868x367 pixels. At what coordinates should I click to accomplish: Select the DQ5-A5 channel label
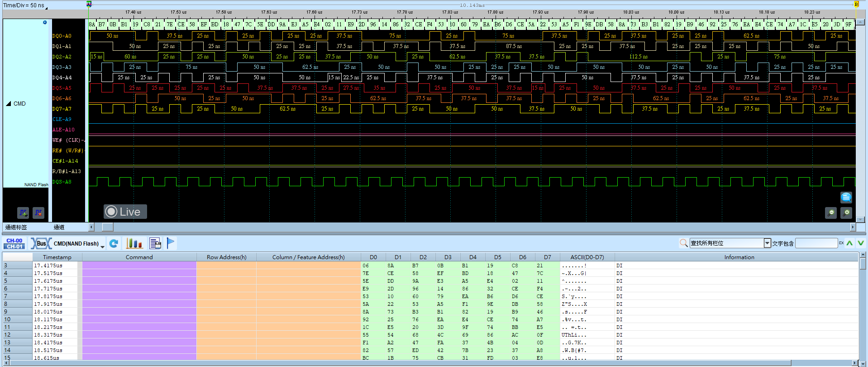(x=62, y=88)
